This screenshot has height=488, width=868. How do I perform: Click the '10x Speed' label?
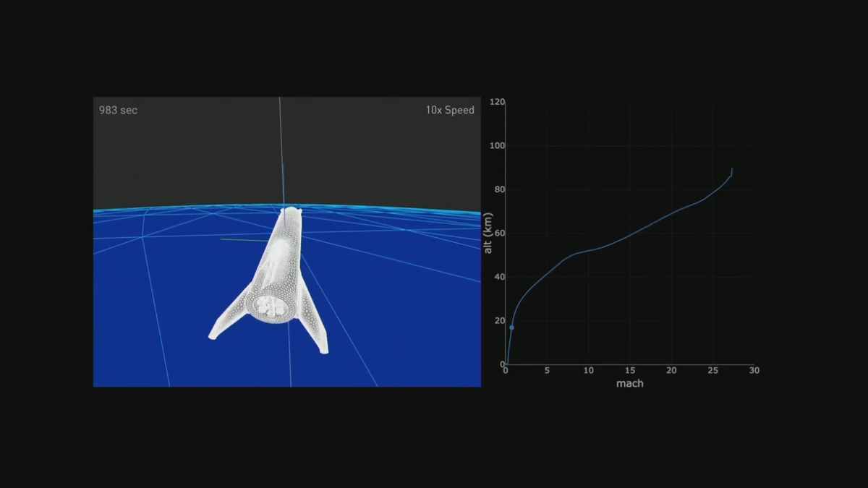click(x=450, y=110)
